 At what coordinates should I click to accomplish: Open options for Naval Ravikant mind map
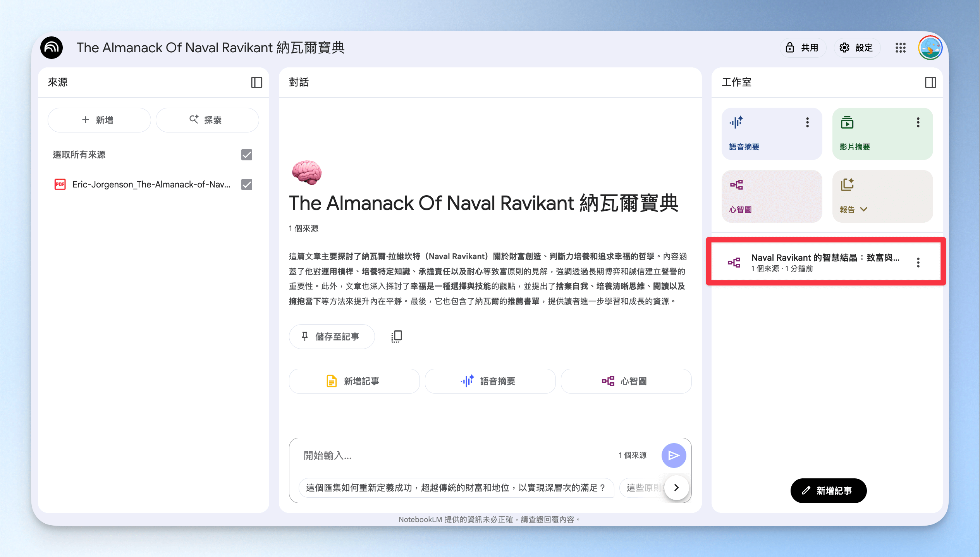tap(918, 263)
